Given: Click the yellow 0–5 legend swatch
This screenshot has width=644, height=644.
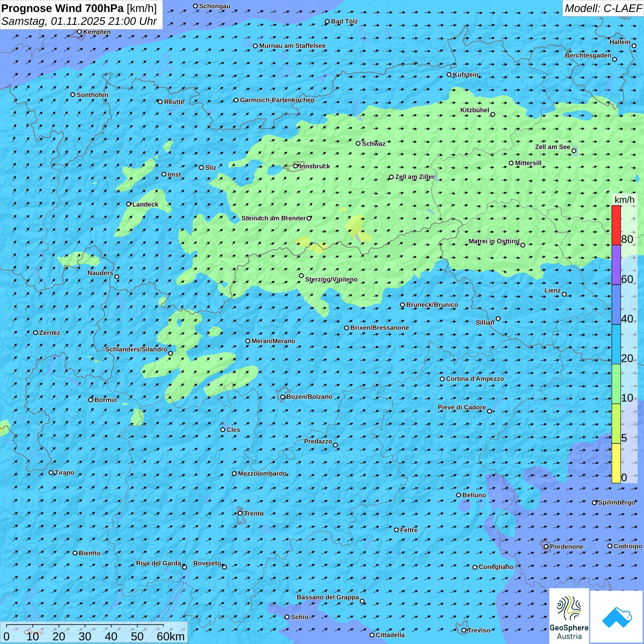Looking at the screenshot, I should (x=616, y=463).
